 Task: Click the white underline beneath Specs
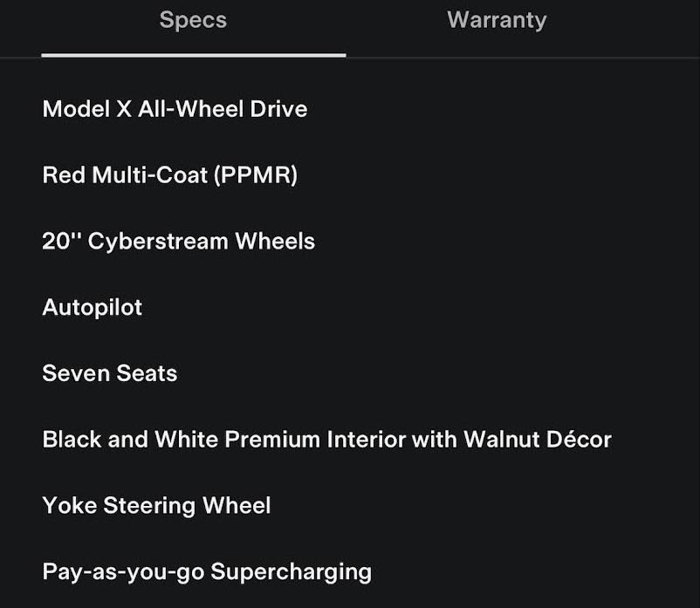point(193,55)
